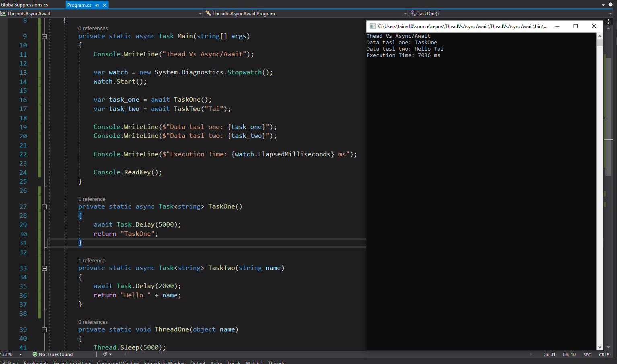Image resolution: width=617 pixels, height=364 pixels.
Task: Open the code cleanup broom menu
Action: [x=105, y=354]
